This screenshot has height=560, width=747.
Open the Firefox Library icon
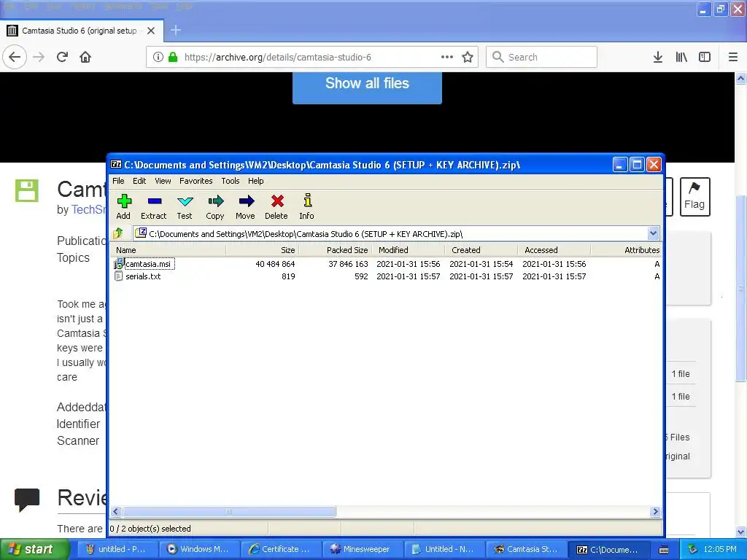pyautogui.click(x=681, y=57)
